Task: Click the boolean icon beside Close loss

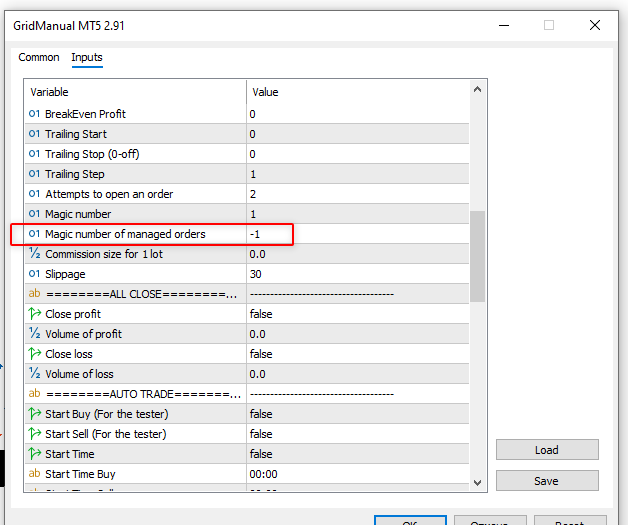Action: click(34, 354)
